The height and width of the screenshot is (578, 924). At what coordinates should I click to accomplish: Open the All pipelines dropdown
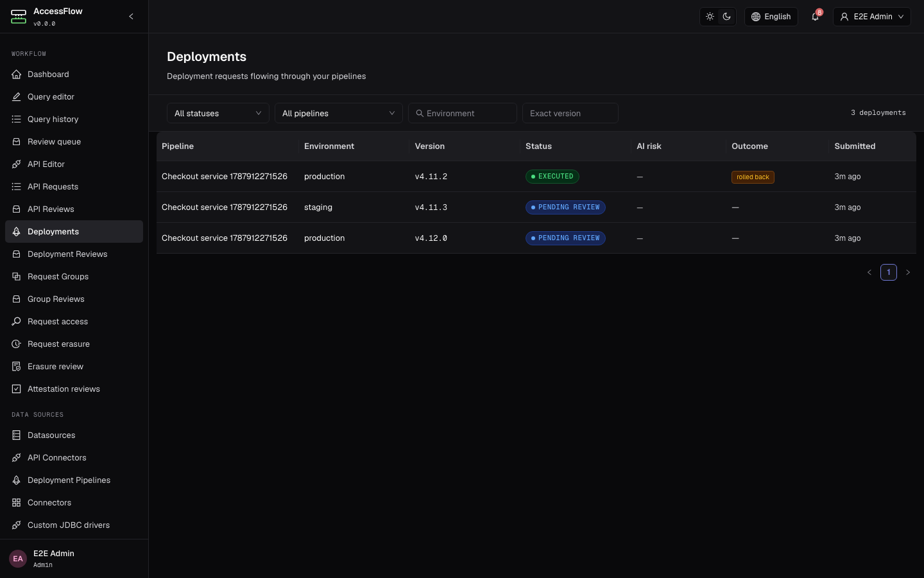pyautogui.click(x=339, y=113)
